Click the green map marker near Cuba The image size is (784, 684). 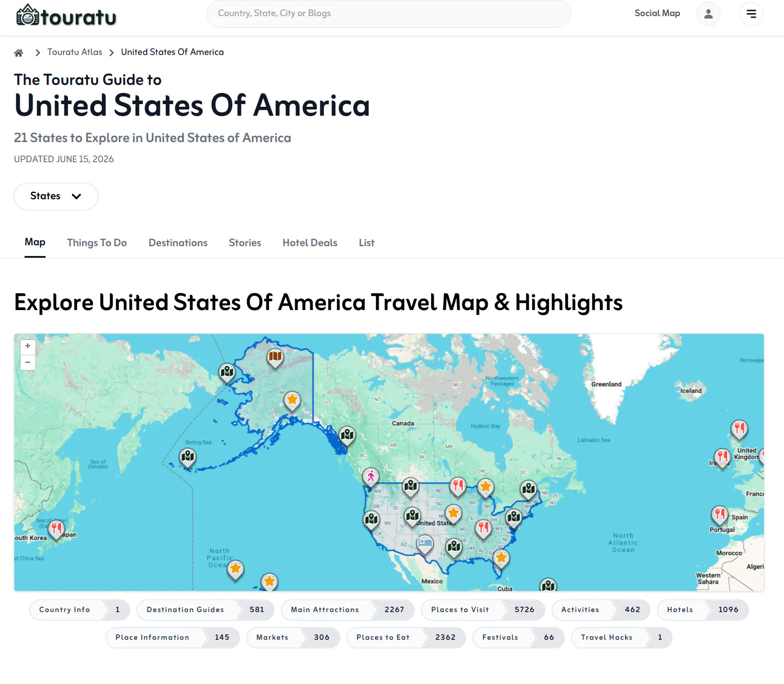(548, 585)
